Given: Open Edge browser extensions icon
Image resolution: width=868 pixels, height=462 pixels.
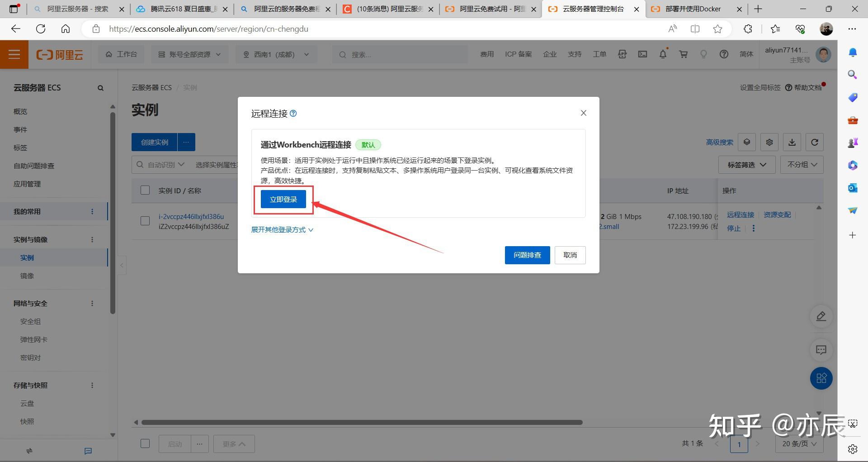Looking at the screenshot, I should pos(748,29).
